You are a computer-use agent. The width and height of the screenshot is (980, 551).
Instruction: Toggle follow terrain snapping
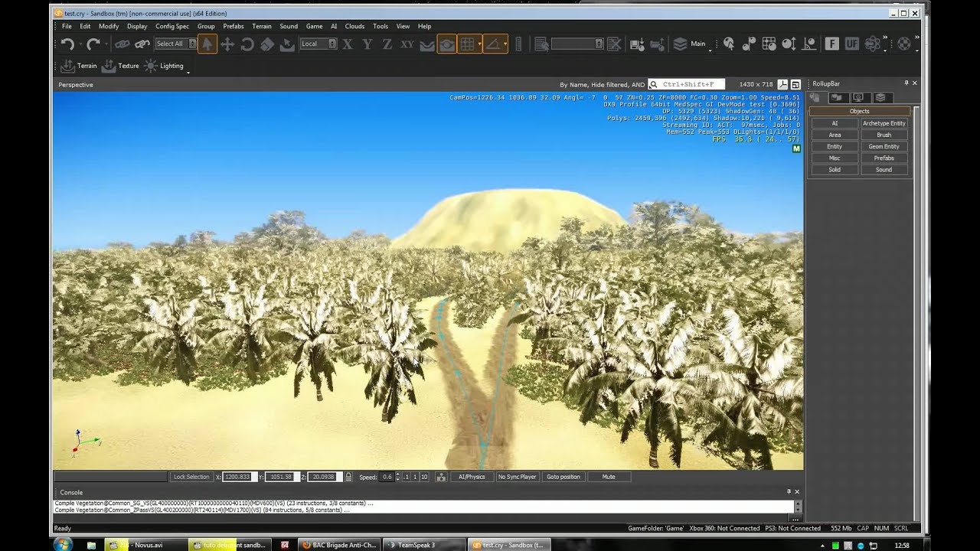point(427,44)
